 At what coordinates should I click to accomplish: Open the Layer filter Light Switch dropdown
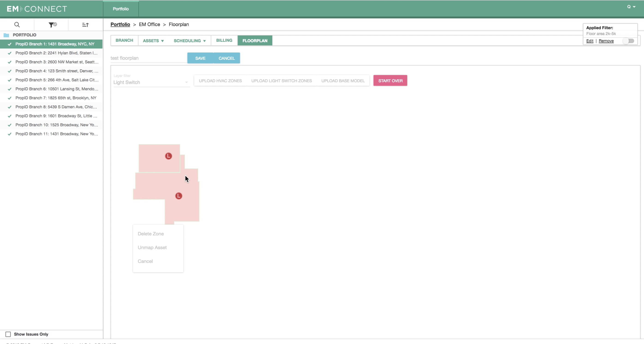pos(151,82)
